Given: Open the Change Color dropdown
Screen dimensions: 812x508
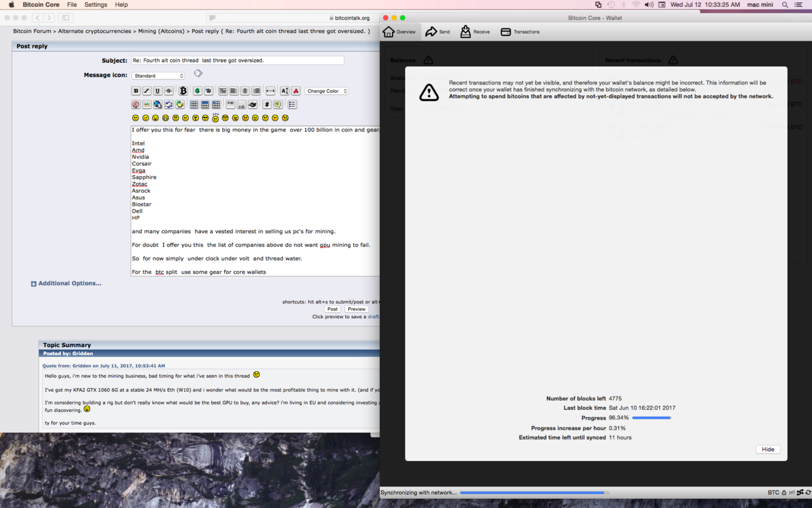Looking at the screenshot, I should point(327,91).
